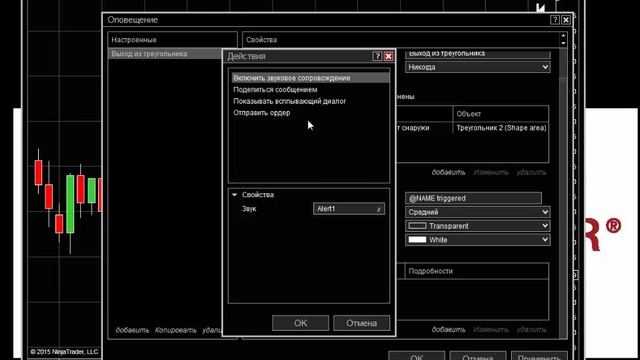
Task: Click the Свойства header down arrow
Action: click(563, 43)
